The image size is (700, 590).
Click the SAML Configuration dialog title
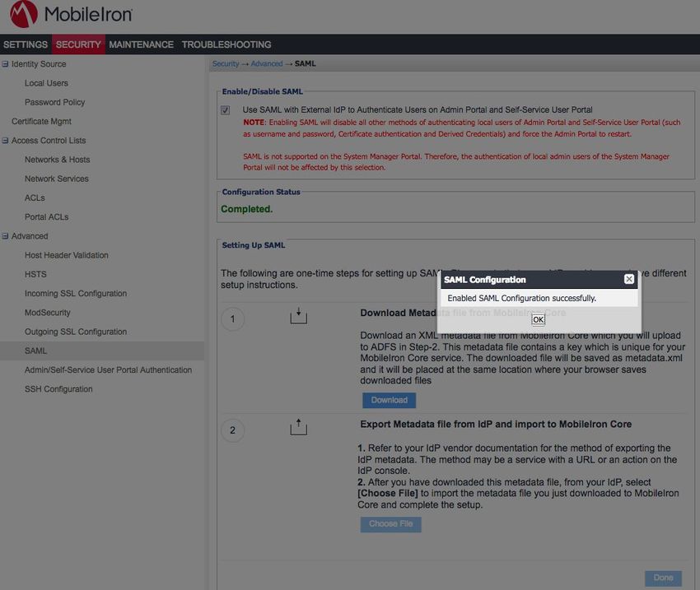coord(485,280)
